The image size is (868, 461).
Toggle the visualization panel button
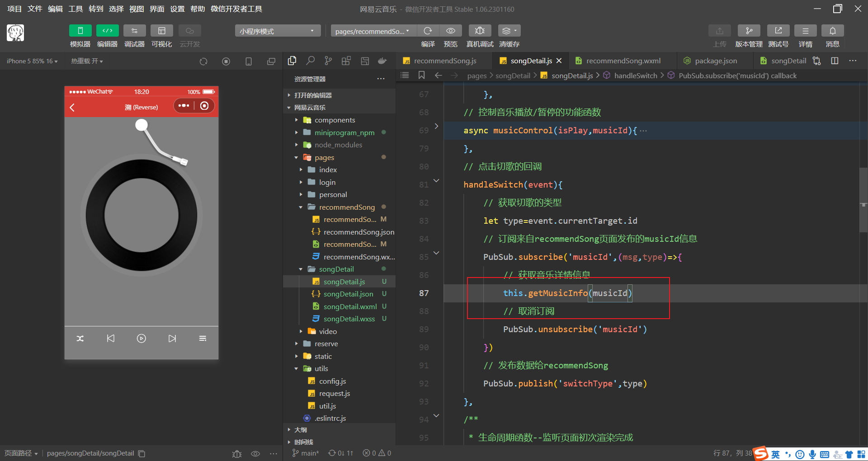click(161, 31)
